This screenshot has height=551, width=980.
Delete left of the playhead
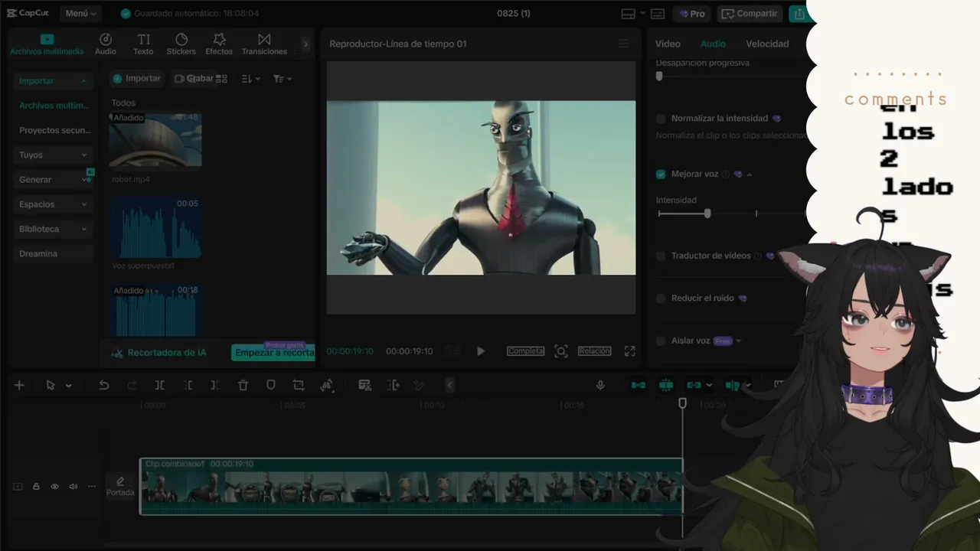click(x=188, y=386)
